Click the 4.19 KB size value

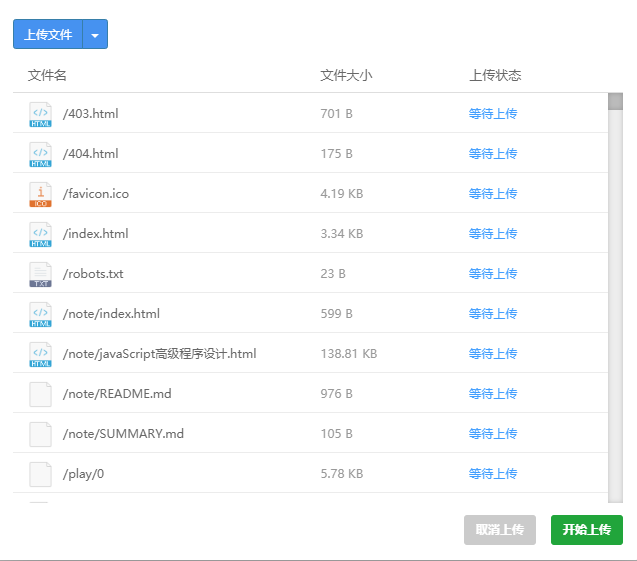342,193
